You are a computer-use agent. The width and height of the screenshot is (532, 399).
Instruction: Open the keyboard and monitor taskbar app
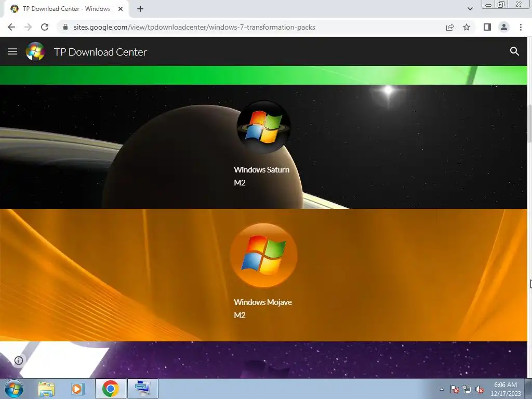[x=142, y=389]
